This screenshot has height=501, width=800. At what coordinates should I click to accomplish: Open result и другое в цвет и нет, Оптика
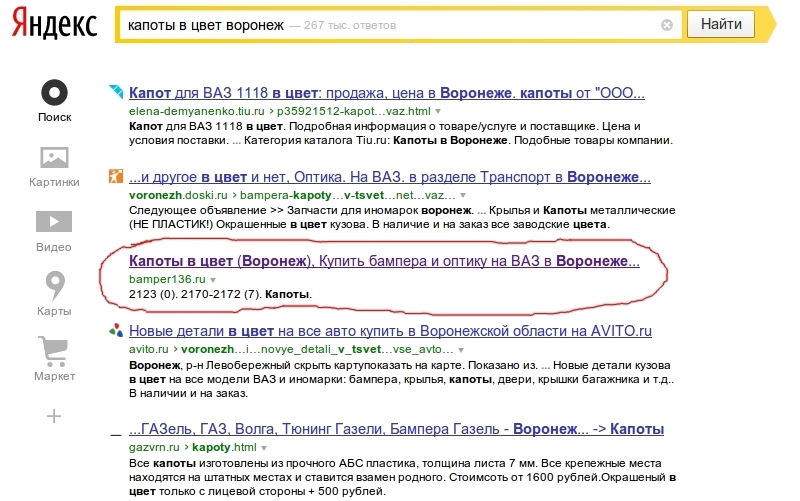[x=390, y=177]
